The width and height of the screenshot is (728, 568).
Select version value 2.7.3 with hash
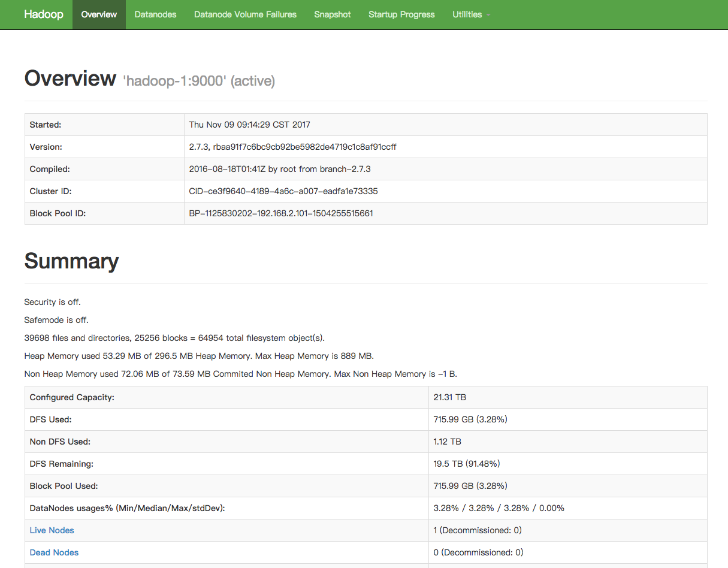pos(292,147)
